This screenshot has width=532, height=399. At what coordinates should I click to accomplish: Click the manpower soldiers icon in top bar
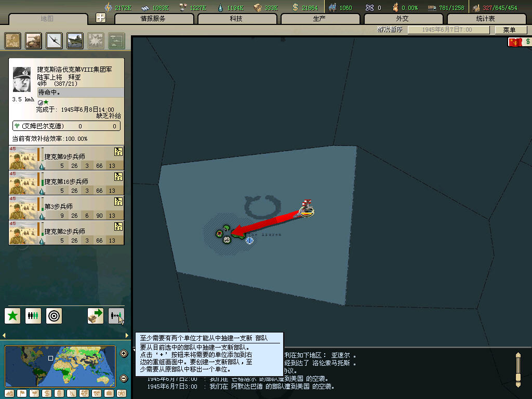[332, 7]
